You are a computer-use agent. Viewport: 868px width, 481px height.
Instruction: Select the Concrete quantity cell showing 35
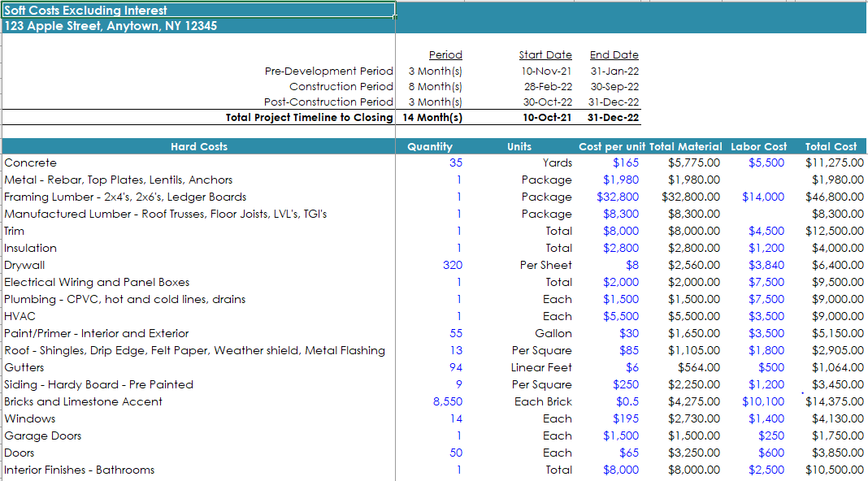[x=455, y=162]
